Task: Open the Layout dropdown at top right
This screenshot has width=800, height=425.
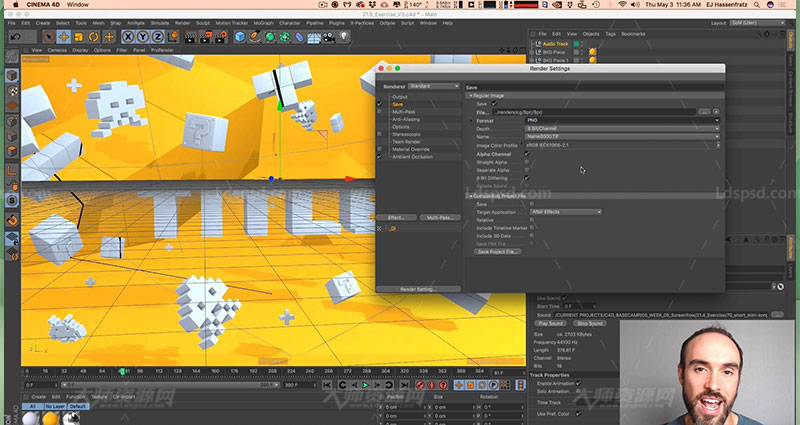Action: (758, 23)
